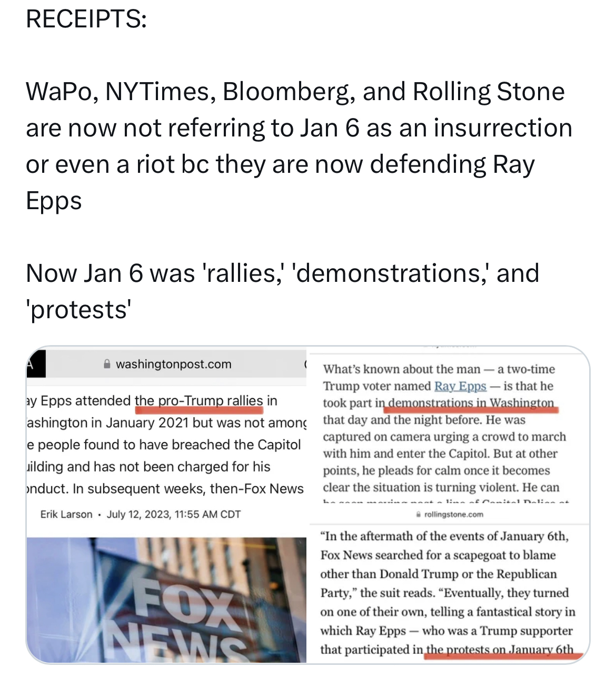
Task: Click the underlined 'the pro-Trump rallies' phrase
Action: (198, 401)
